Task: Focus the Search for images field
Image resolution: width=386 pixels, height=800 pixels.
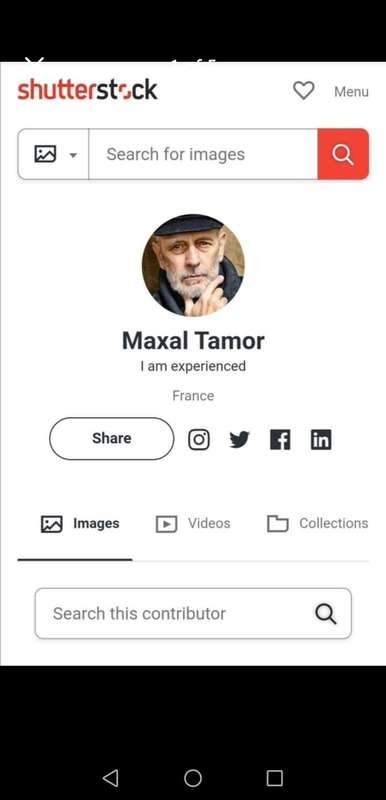Action: 203,154
